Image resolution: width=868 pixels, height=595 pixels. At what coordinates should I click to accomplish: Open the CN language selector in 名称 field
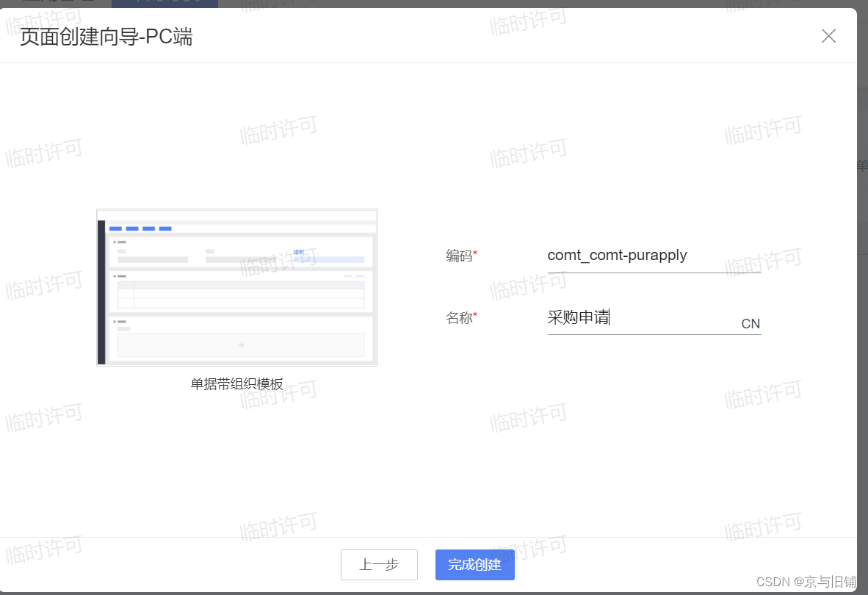coord(750,324)
